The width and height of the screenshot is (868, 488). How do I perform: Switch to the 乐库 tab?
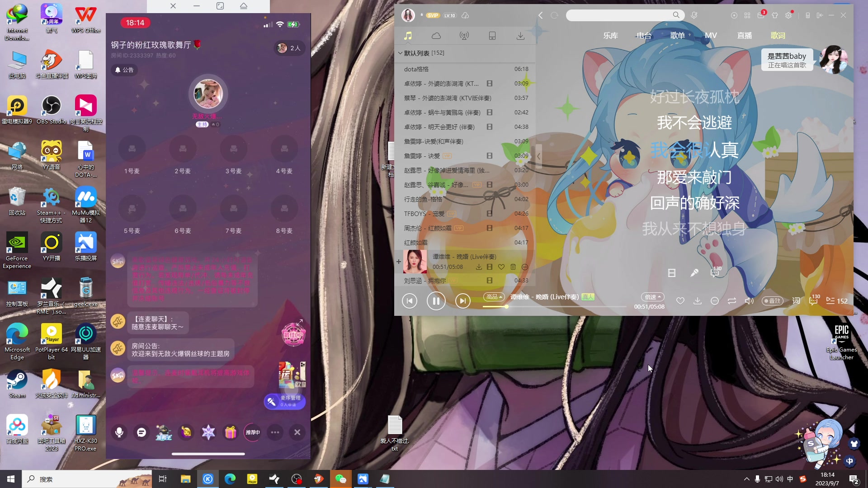[610, 35]
